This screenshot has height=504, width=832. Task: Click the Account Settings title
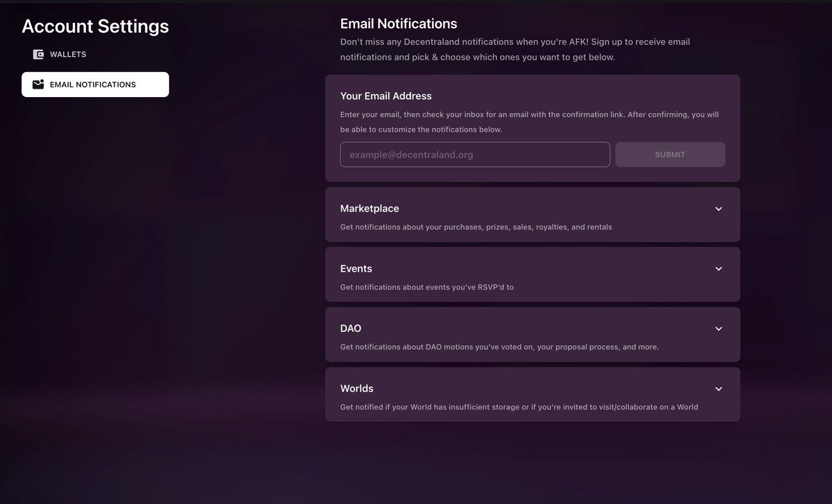coord(96,26)
